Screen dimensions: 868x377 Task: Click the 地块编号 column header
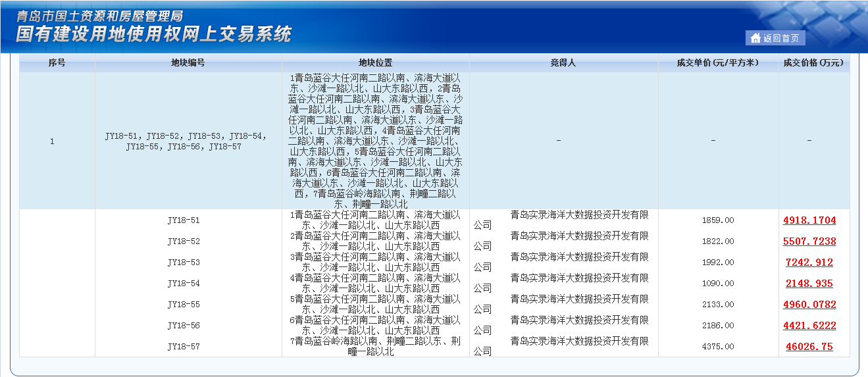[188, 63]
